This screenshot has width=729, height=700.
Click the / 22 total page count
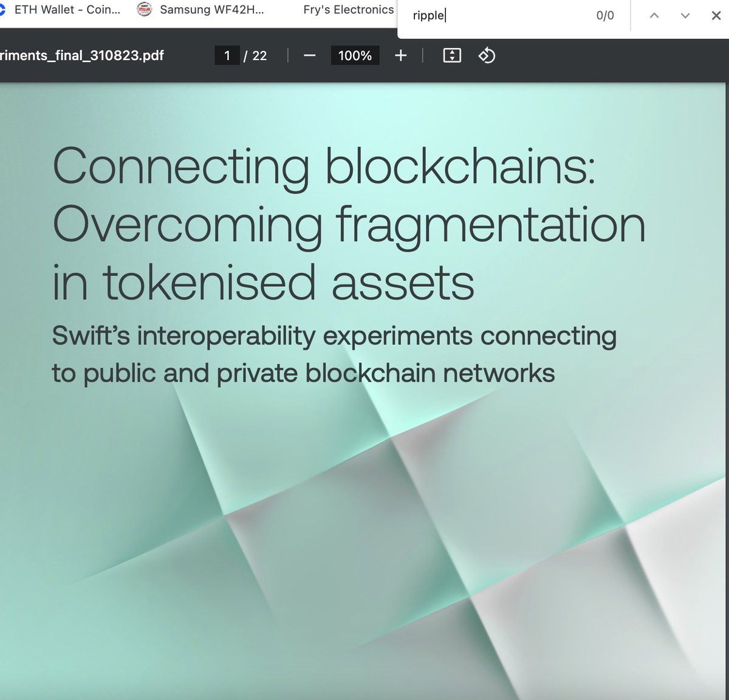click(255, 56)
